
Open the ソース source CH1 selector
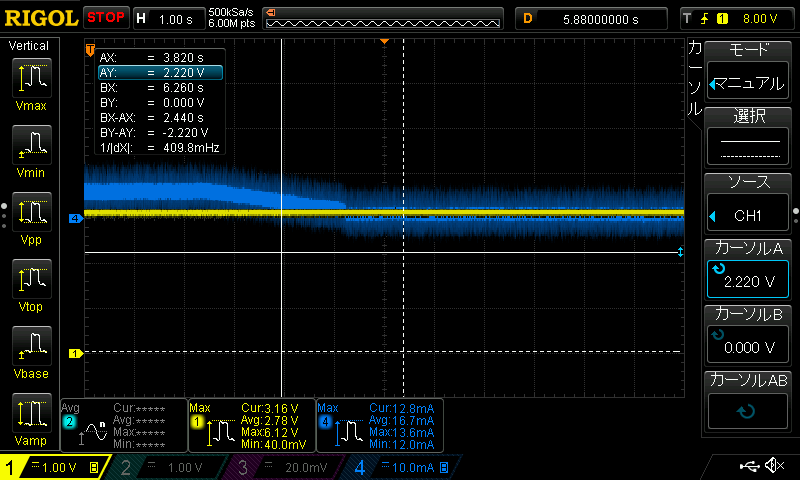[x=749, y=204]
